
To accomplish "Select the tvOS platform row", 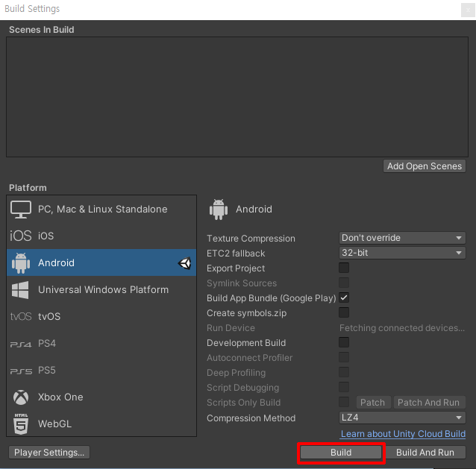I will (x=101, y=316).
